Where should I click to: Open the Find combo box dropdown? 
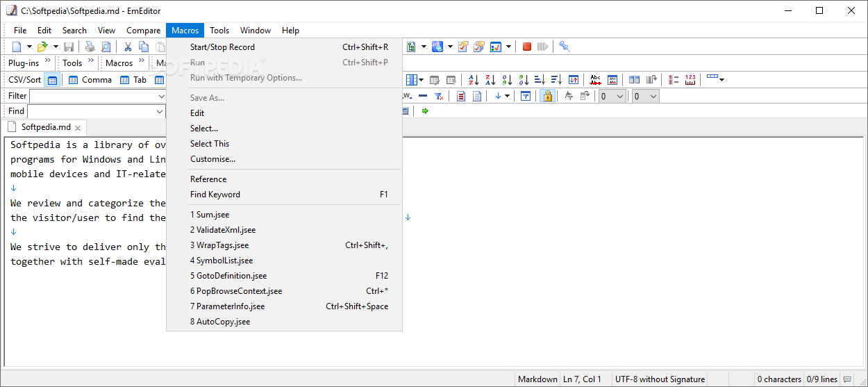[x=160, y=111]
